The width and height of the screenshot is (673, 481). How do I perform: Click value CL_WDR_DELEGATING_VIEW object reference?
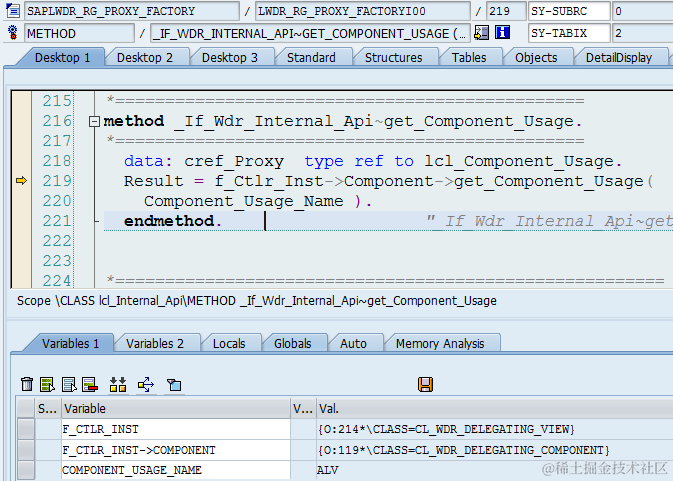tap(446, 429)
